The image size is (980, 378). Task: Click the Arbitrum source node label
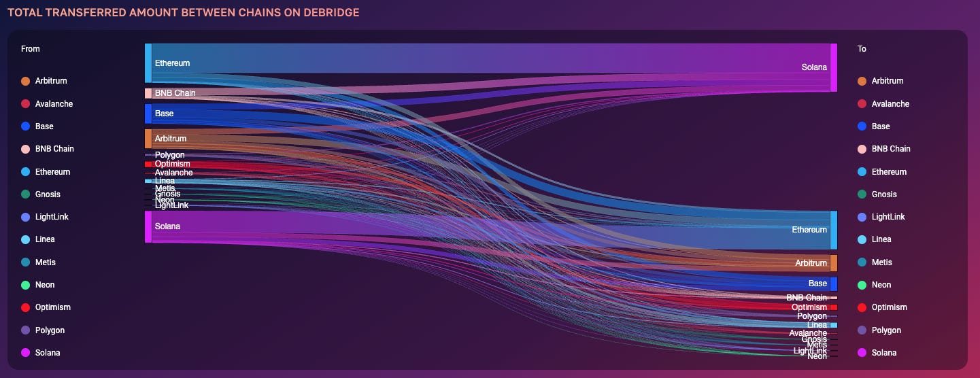click(170, 139)
